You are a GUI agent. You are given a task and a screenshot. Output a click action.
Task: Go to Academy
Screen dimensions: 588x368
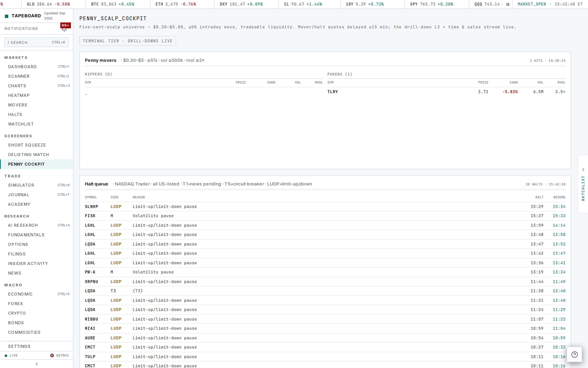click(x=37, y=204)
